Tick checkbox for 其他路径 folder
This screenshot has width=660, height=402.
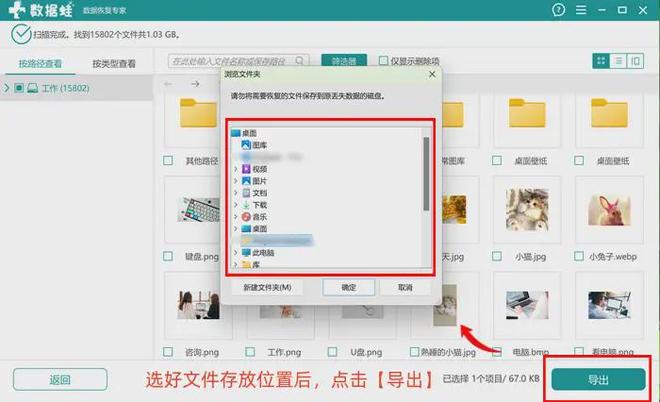[168, 160]
